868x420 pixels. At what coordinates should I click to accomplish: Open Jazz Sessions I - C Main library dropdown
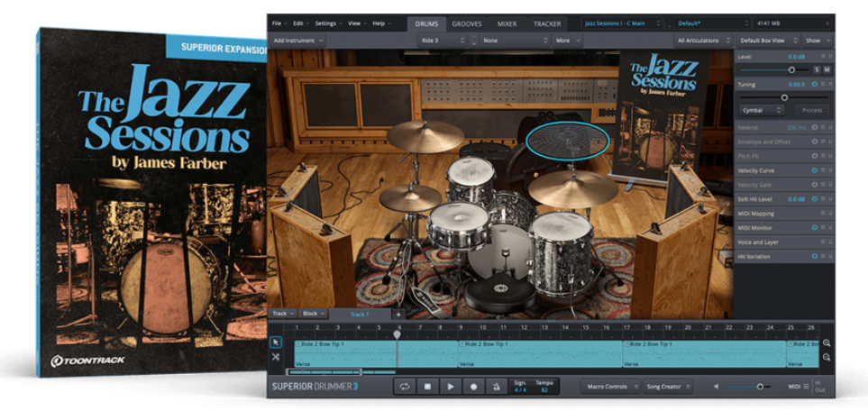click(622, 23)
